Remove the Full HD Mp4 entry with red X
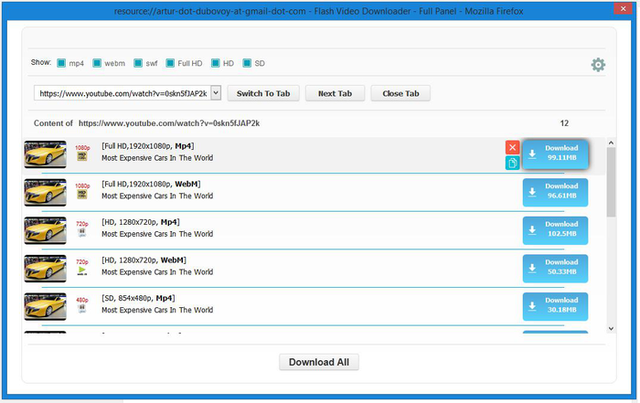Screen dimensions: 640x403 512,147
